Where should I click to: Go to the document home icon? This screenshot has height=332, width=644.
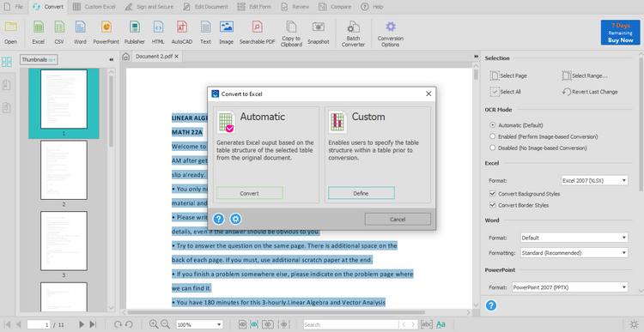click(x=126, y=57)
